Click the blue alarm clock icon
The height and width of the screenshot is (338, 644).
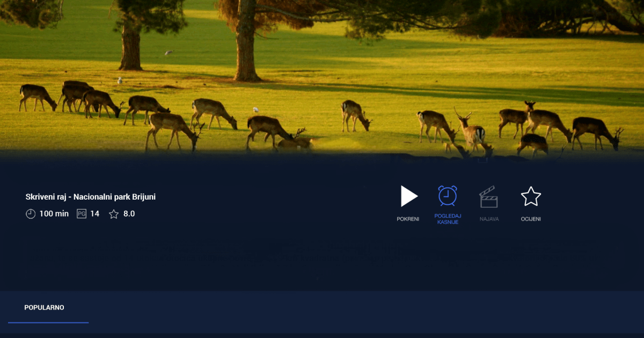click(x=447, y=196)
